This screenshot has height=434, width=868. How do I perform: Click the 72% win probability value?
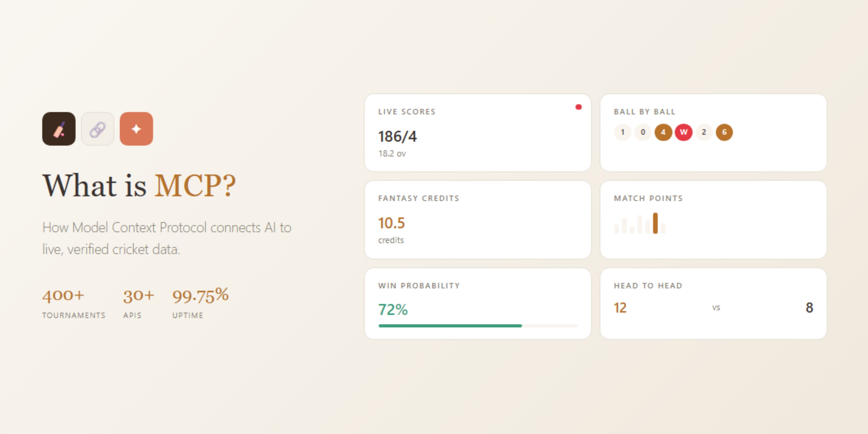point(393,309)
